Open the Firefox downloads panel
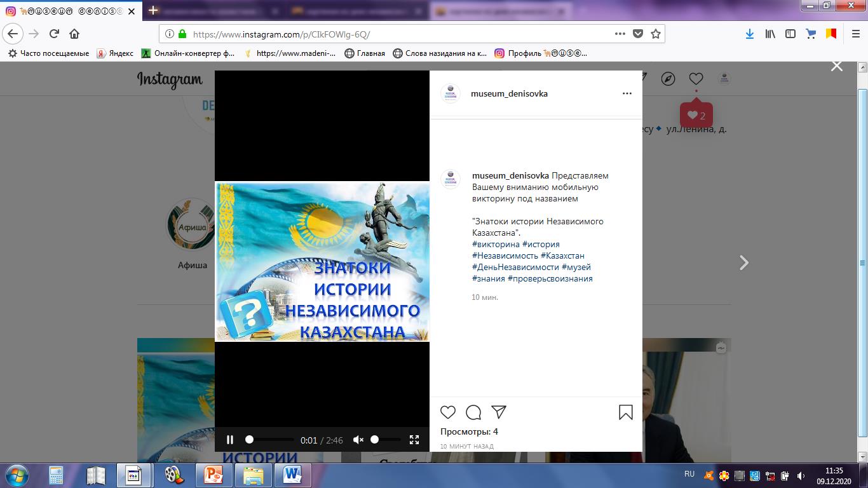868x488 pixels. pos(750,34)
